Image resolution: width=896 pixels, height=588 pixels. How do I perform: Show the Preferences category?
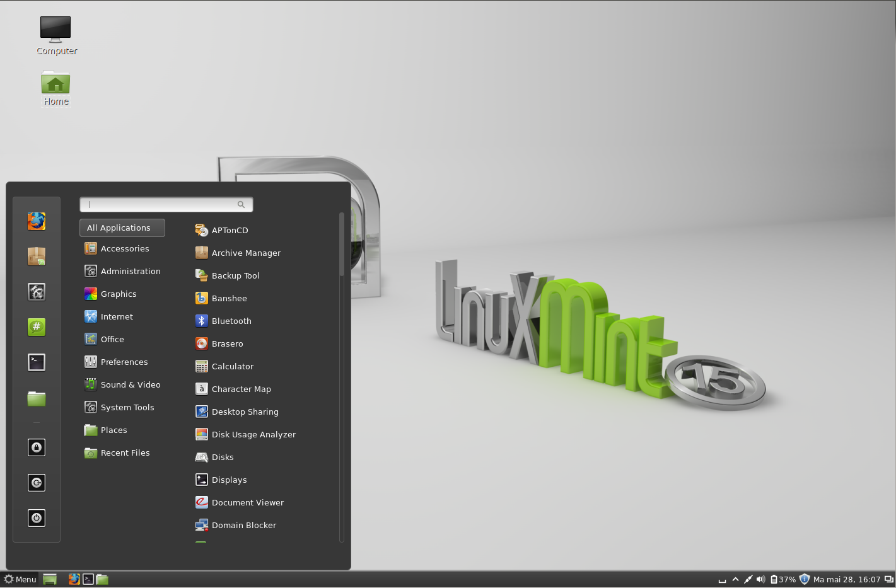click(117, 362)
